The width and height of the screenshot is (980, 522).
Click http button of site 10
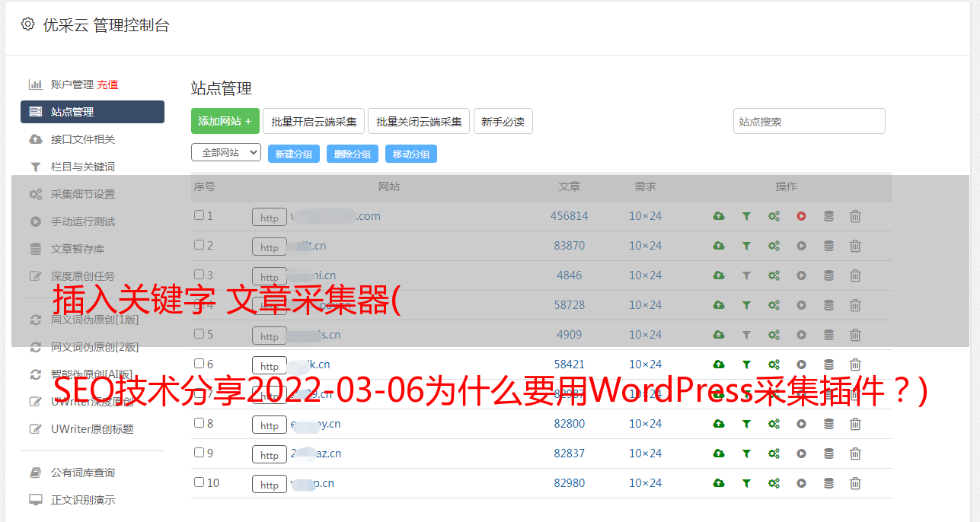(x=270, y=484)
